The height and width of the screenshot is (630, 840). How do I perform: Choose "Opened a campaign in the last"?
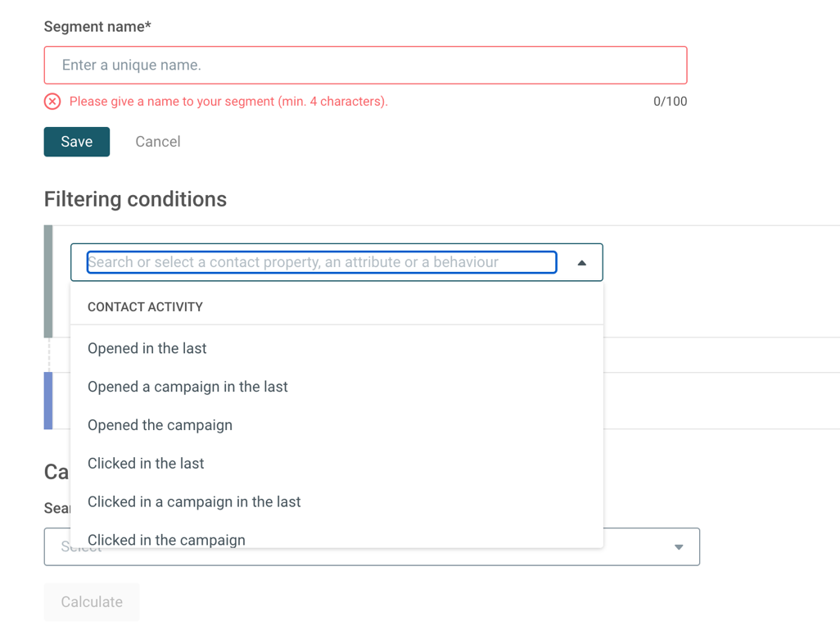187,387
